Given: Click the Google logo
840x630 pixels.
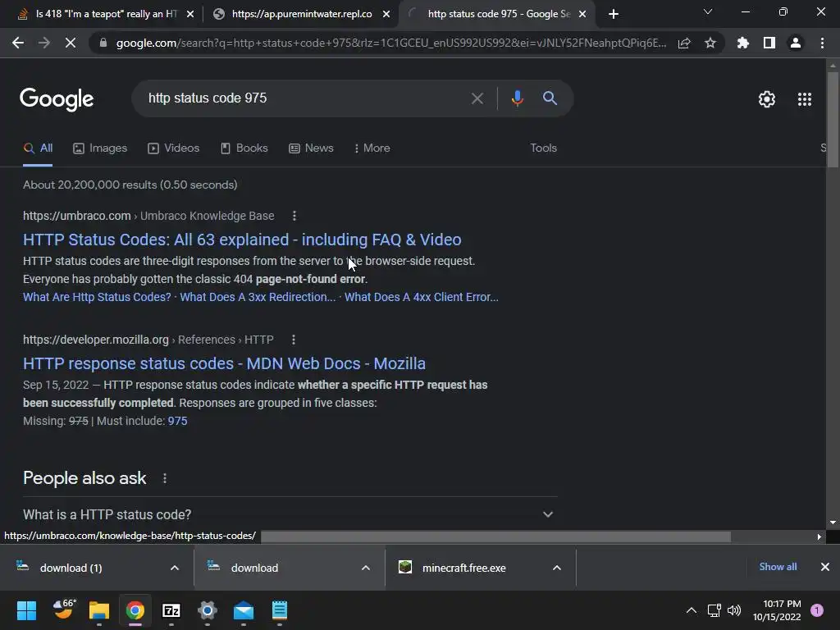Looking at the screenshot, I should coord(57,99).
